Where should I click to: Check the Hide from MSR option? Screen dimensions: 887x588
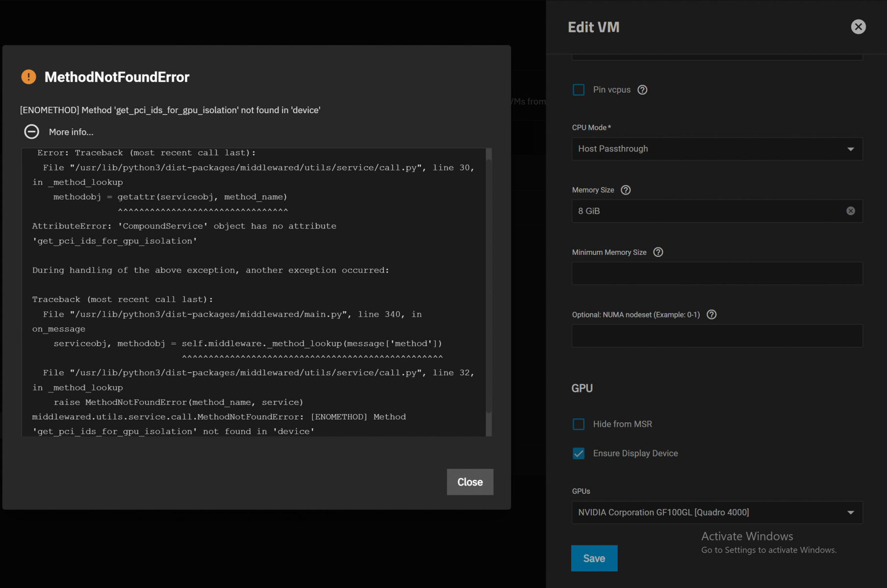(x=579, y=424)
